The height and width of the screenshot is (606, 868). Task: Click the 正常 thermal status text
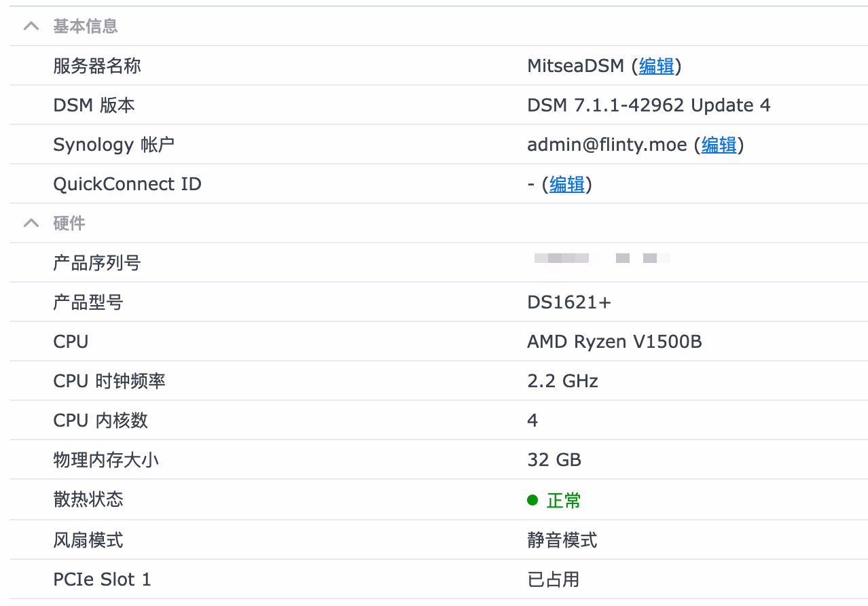[564, 501]
